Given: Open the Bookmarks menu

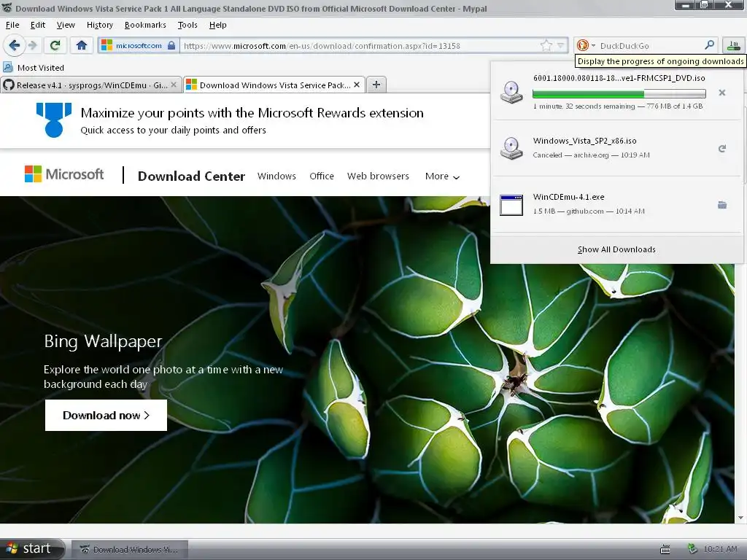Looking at the screenshot, I should tap(145, 25).
